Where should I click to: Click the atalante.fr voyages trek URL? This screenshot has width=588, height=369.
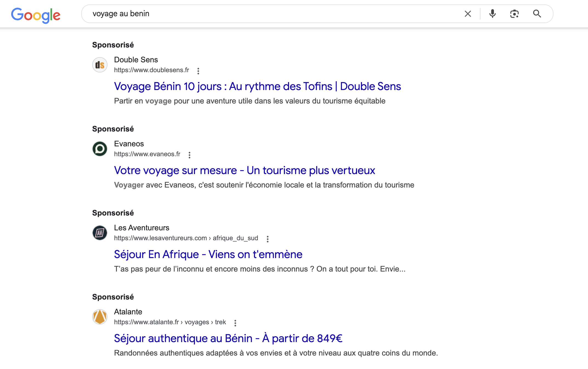click(170, 322)
